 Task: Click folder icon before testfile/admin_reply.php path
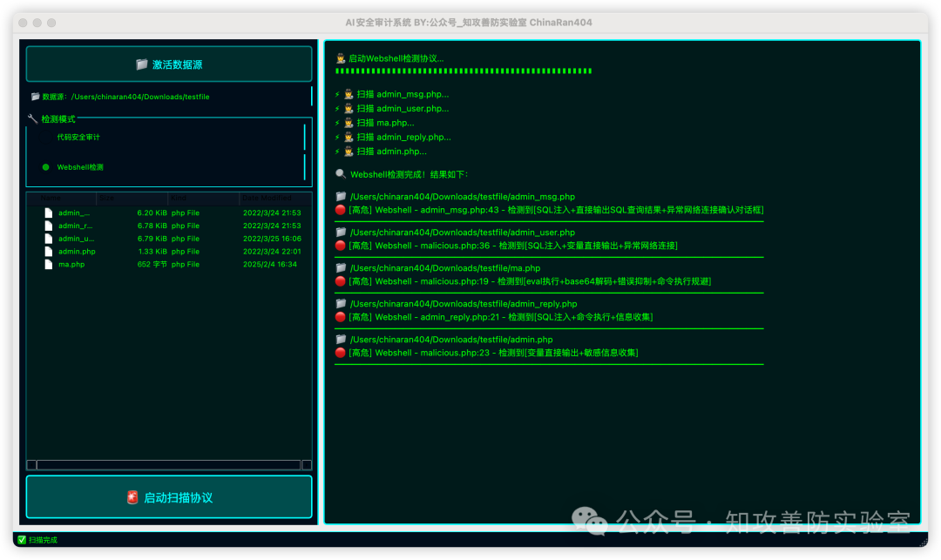coord(341,303)
